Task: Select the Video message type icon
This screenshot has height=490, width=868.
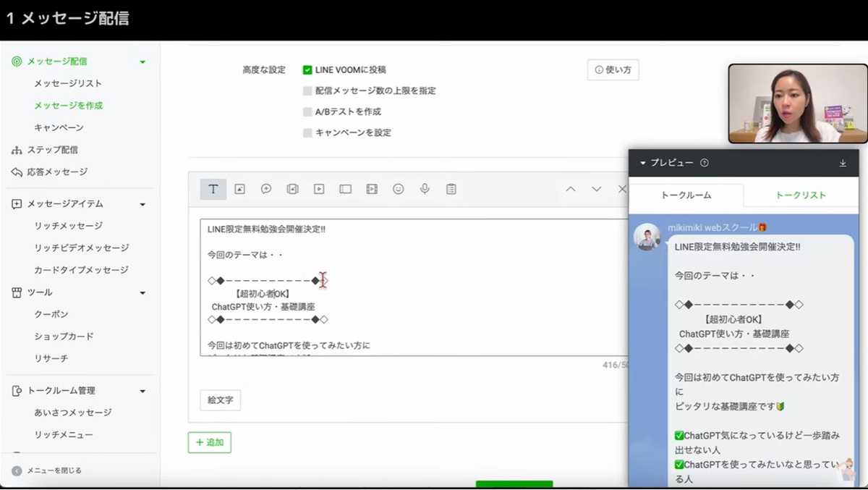Action: pyautogui.click(x=319, y=189)
